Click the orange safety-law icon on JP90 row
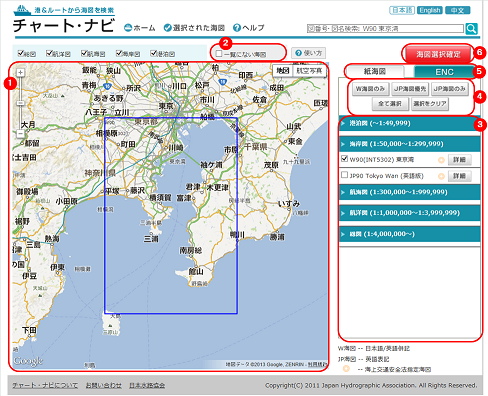Screen dimensions: 488x396 click(x=441, y=176)
